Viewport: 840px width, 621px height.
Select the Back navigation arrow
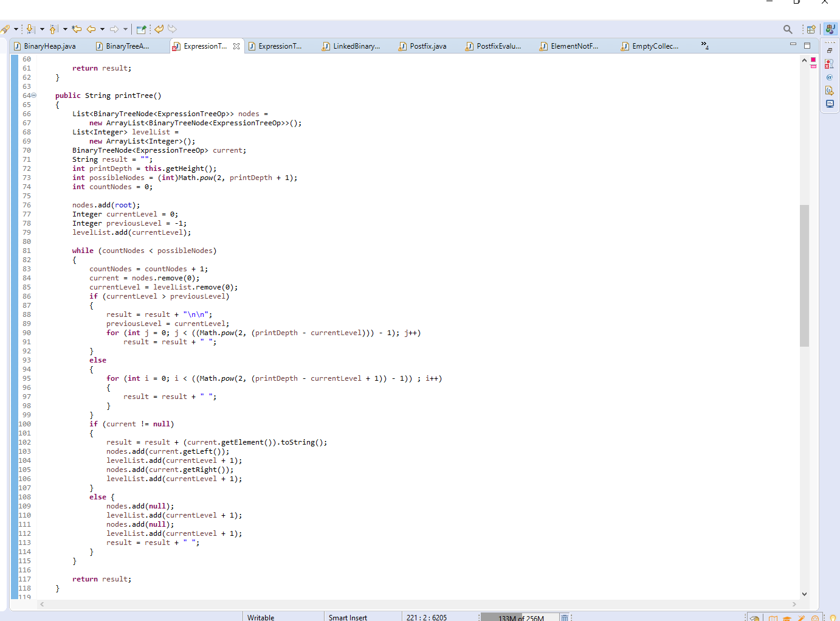pos(91,29)
